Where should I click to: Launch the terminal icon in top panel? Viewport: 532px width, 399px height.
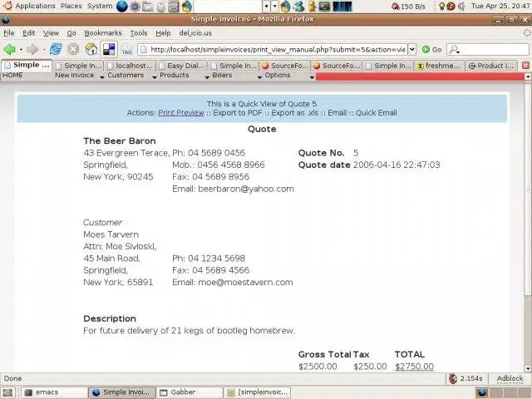pos(324,6)
